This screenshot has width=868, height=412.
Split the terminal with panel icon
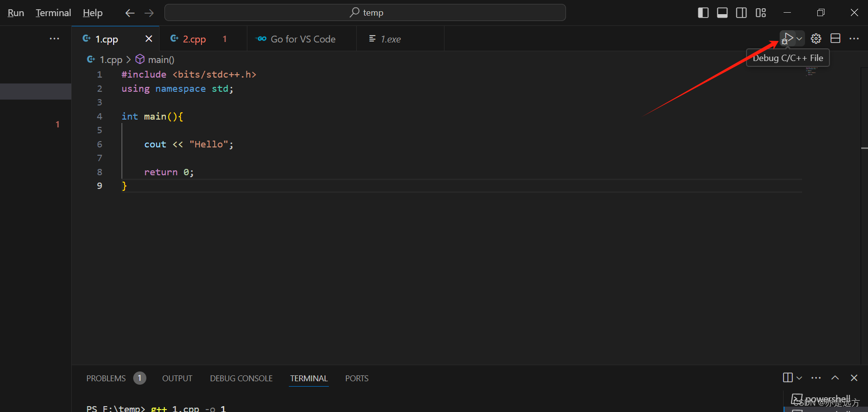coord(787,378)
